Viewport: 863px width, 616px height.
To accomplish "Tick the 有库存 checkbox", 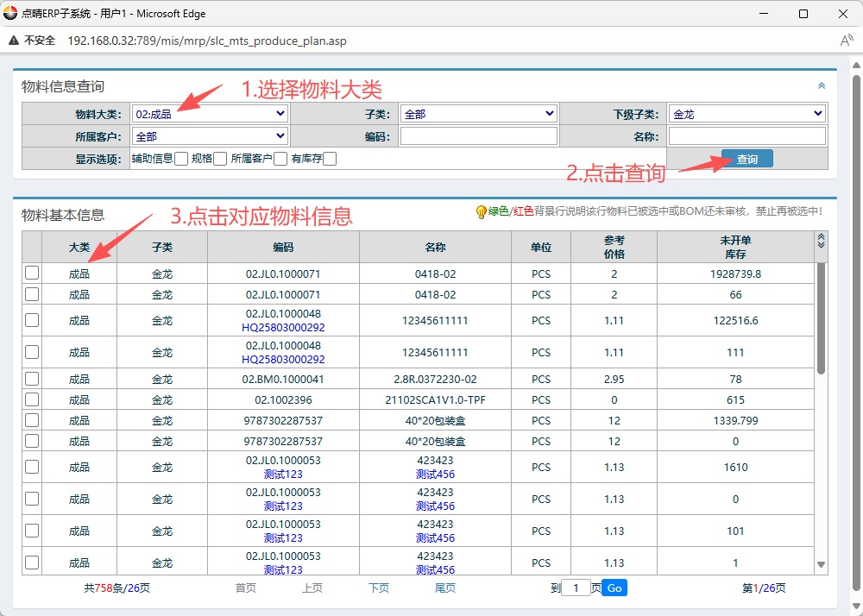I will click(330, 159).
